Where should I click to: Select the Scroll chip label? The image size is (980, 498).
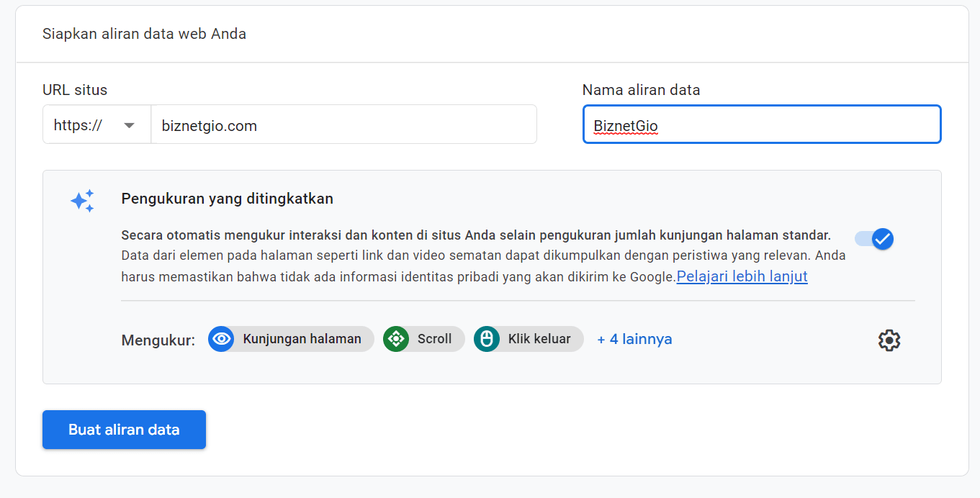pyautogui.click(x=434, y=339)
